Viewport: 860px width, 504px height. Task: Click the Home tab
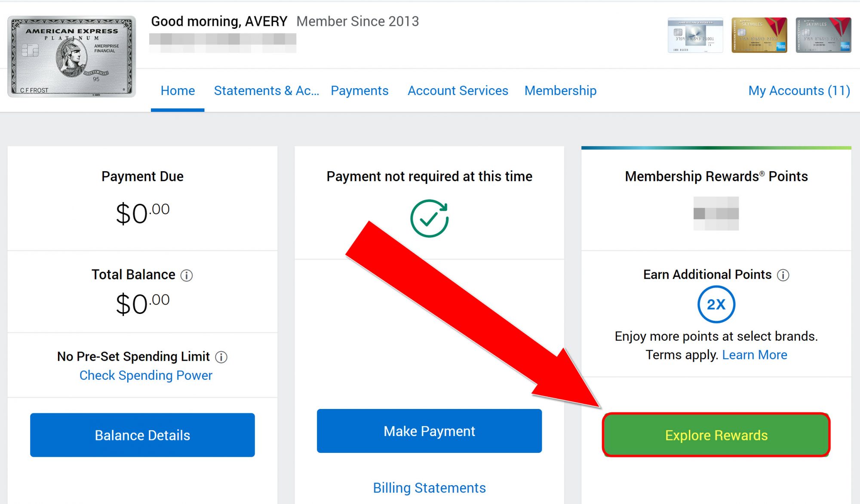(178, 90)
